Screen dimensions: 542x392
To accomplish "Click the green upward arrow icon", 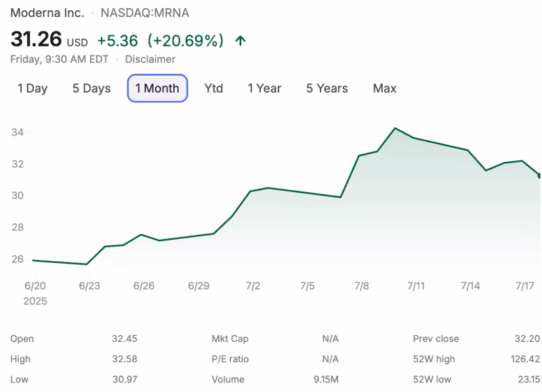I will coord(240,41).
